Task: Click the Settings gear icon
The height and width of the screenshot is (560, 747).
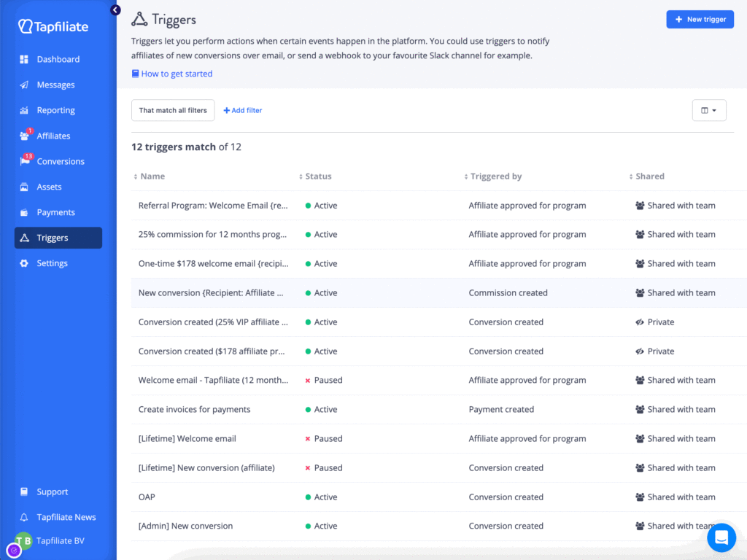Action: coord(24,264)
